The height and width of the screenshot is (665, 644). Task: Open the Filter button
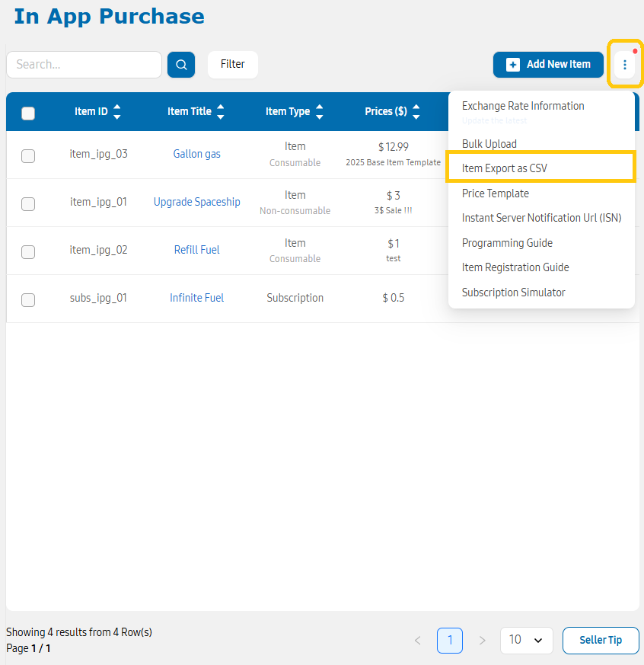[x=233, y=65]
